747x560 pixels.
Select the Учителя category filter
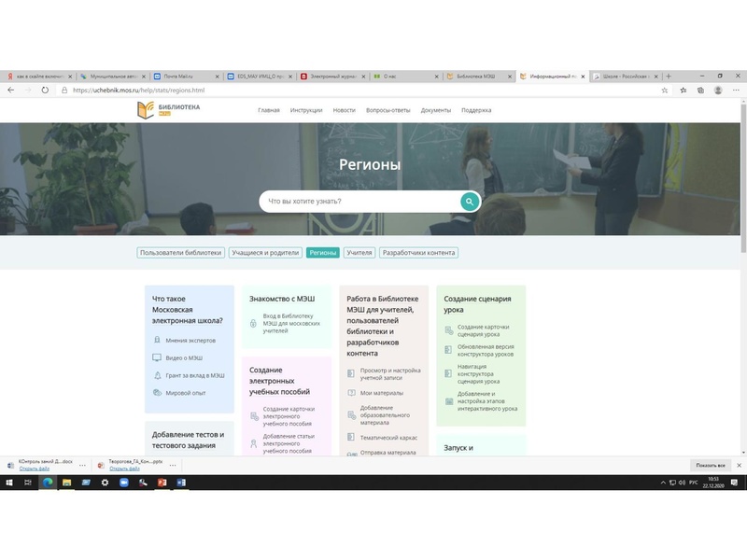(x=359, y=253)
